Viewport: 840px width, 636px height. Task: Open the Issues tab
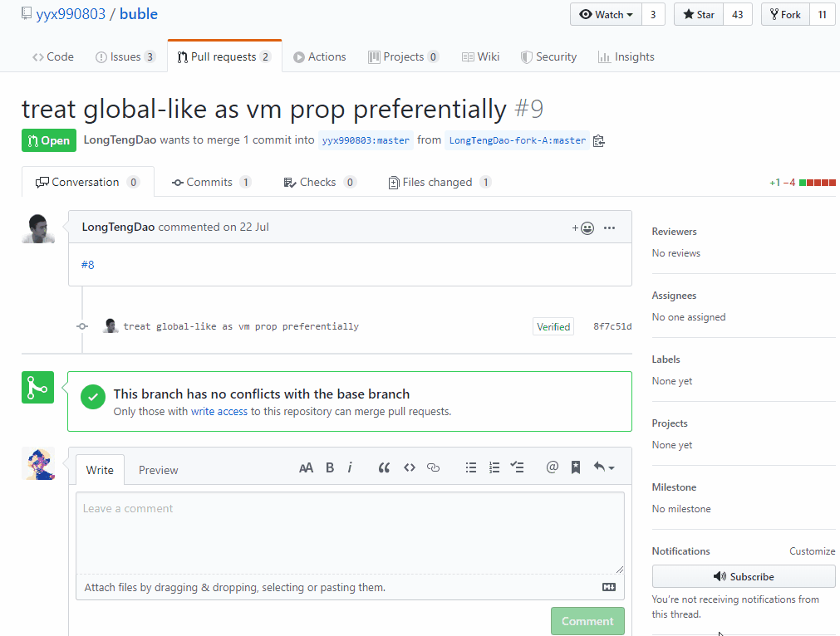pos(125,56)
